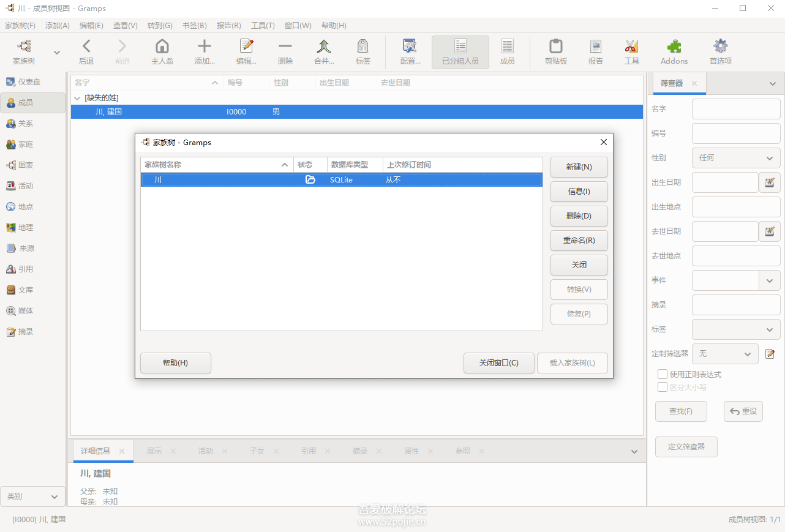Open the 类别 dropdown at bottom left

pyautogui.click(x=32, y=496)
